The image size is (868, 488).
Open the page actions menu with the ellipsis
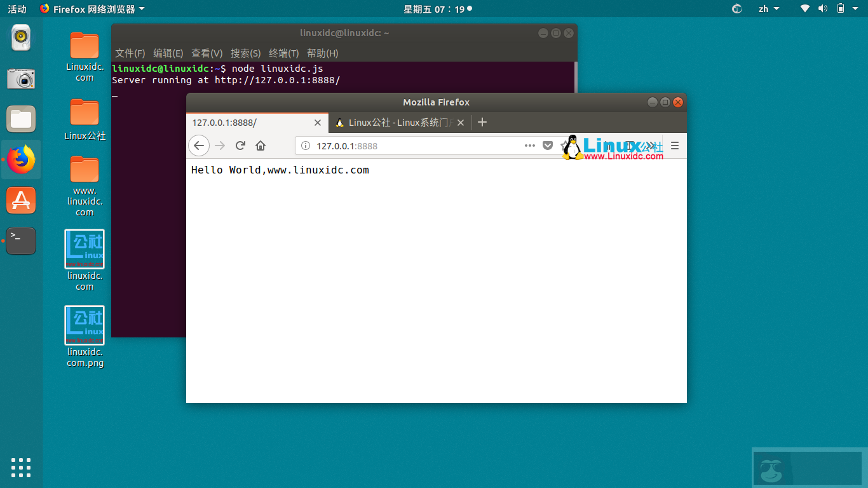(x=530, y=146)
